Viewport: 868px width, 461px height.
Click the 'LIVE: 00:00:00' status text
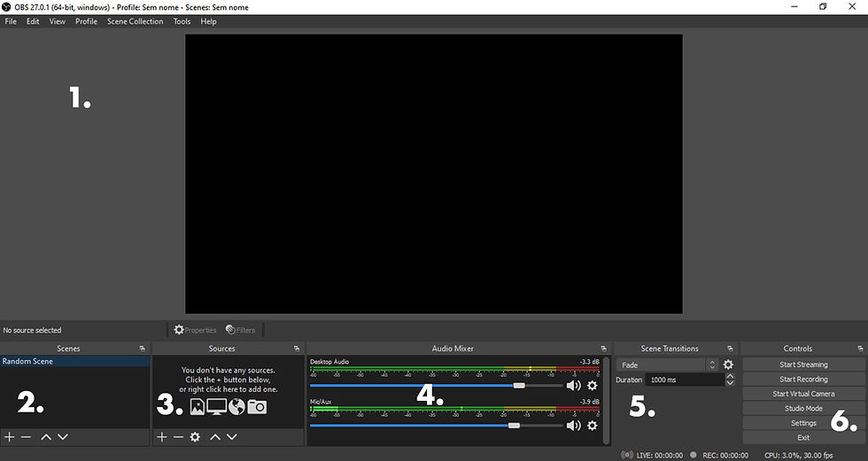coord(660,455)
